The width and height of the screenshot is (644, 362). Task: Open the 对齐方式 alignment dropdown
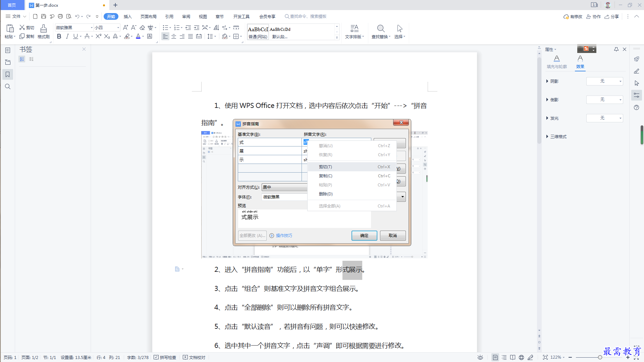284,187
